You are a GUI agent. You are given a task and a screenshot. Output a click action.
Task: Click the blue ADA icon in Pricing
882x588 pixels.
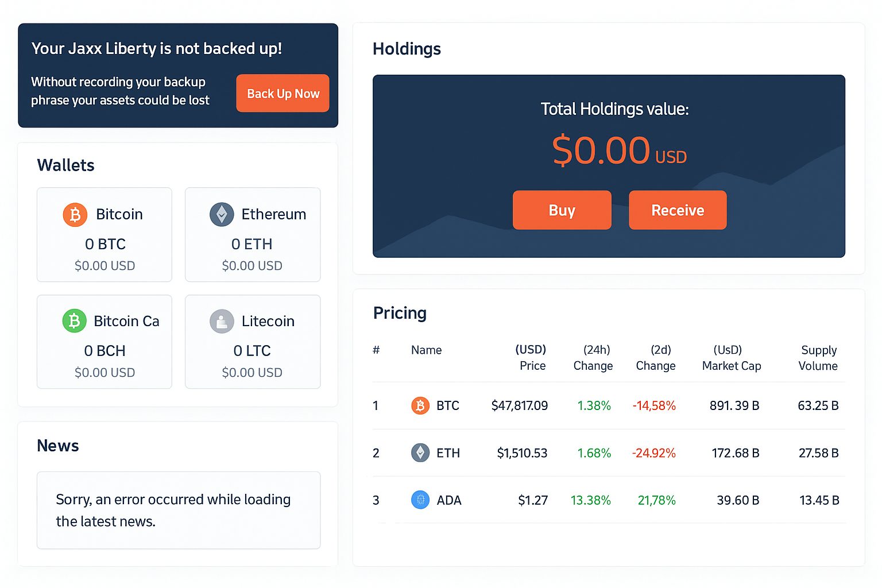coord(420,500)
